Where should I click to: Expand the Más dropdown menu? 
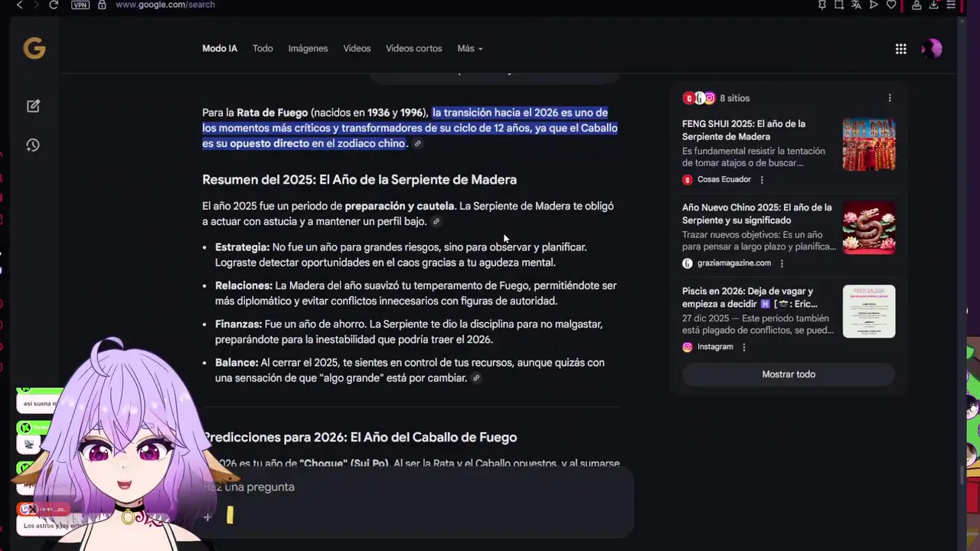point(470,48)
